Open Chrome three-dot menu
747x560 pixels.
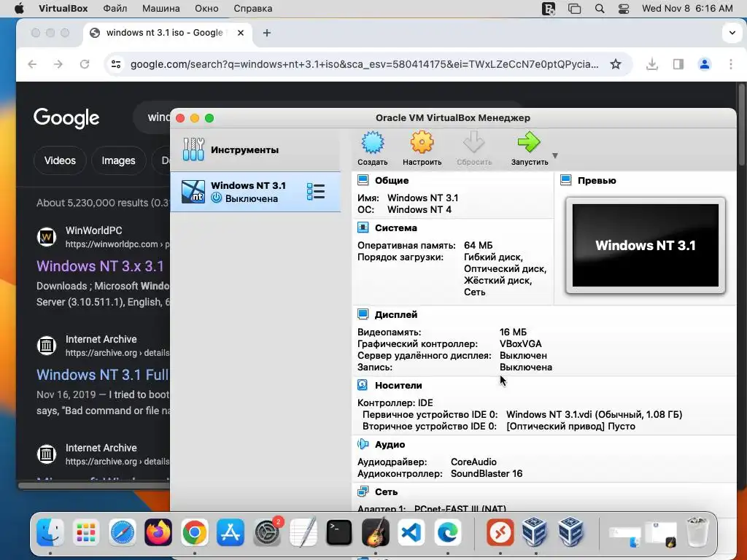click(731, 64)
